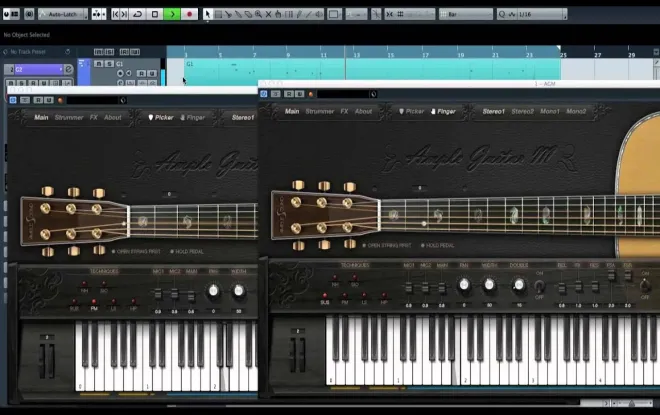Toggle the Snap on/off icon
This screenshot has width=660, height=415.
point(389,14)
